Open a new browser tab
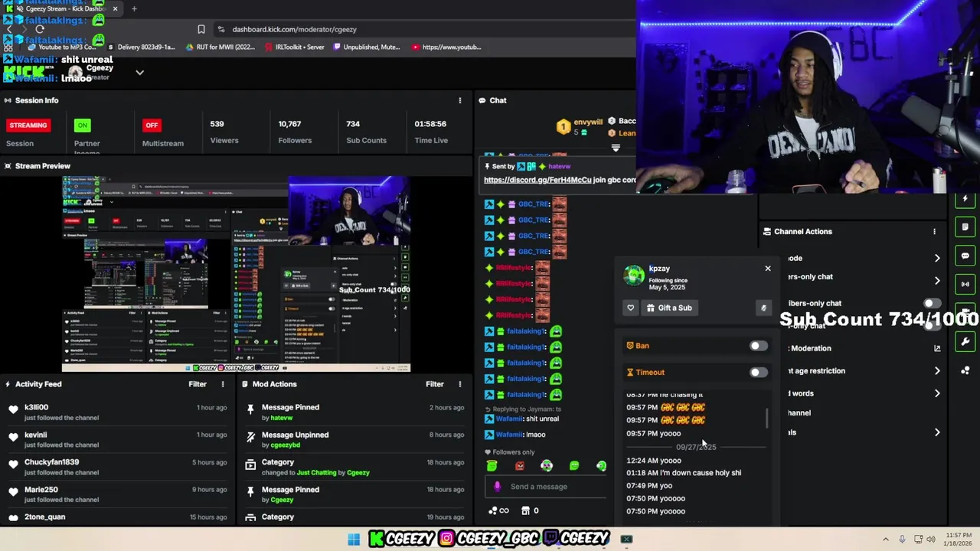Screen dimensions: 980x551 [134, 9]
